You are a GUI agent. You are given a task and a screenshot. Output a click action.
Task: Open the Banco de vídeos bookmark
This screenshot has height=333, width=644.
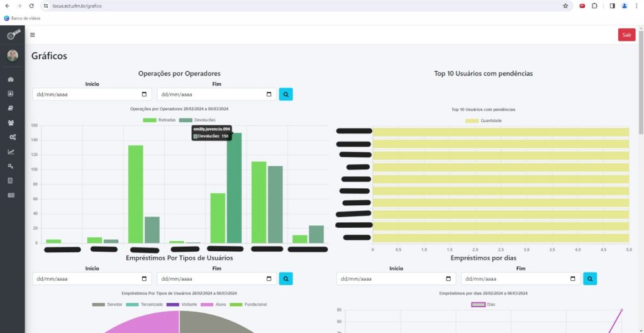point(23,18)
